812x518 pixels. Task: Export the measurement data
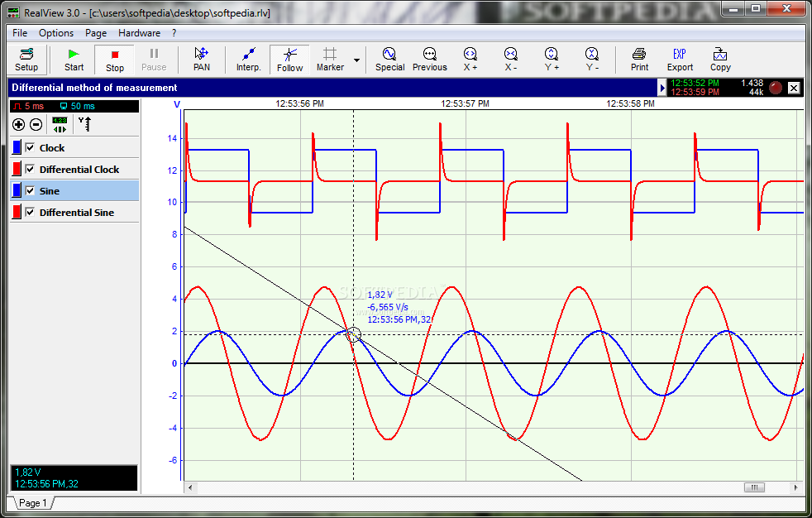click(x=680, y=60)
